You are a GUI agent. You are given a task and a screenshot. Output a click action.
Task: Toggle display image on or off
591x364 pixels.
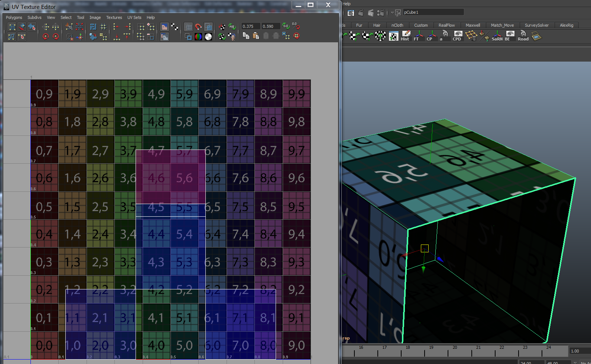coord(164,27)
